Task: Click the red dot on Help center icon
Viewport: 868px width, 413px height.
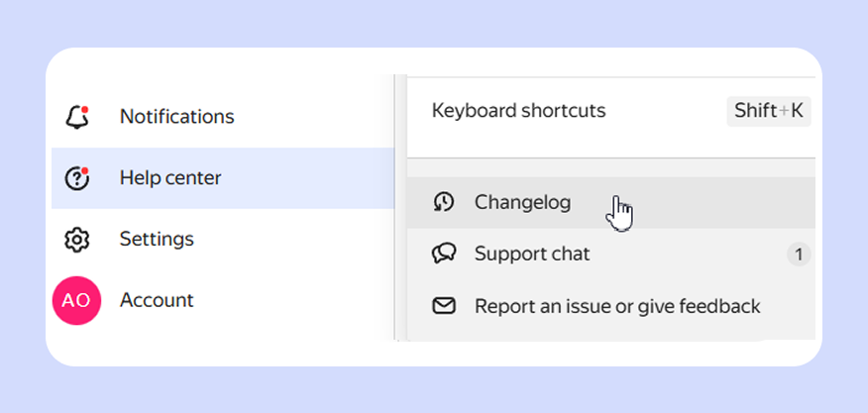Action: coord(84,171)
